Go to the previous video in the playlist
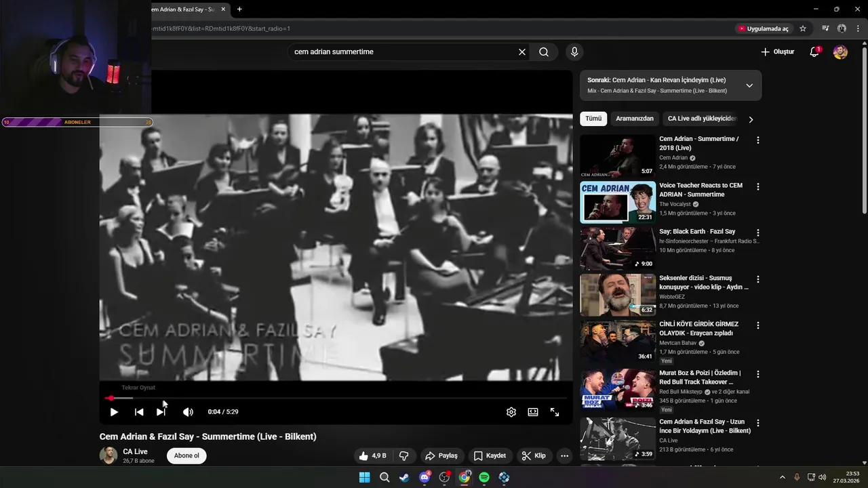Screen dimensions: 868x488 click(x=139, y=412)
